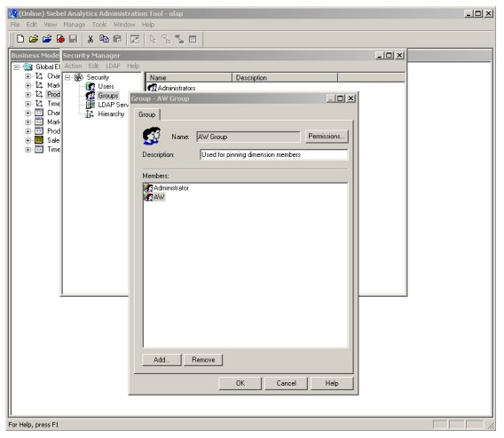
Task: Click the red check-in changes toolbar icon
Action: point(60,39)
